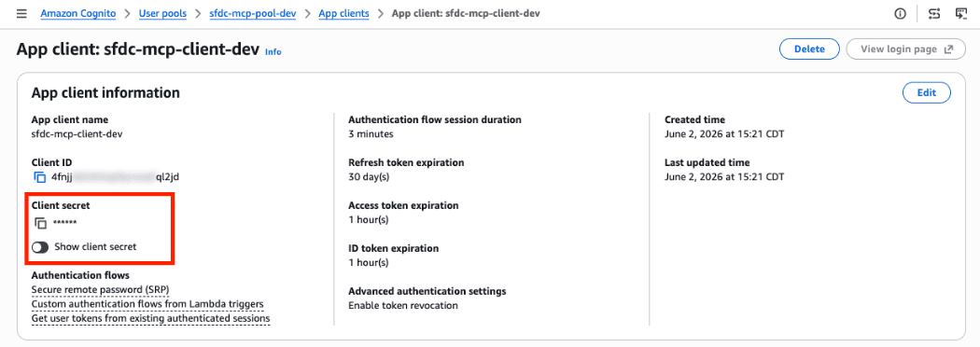Delete the app client

[809, 49]
